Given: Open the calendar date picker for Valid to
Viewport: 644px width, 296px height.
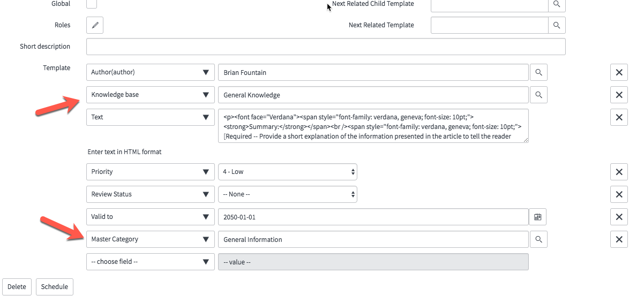Looking at the screenshot, I should point(538,217).
